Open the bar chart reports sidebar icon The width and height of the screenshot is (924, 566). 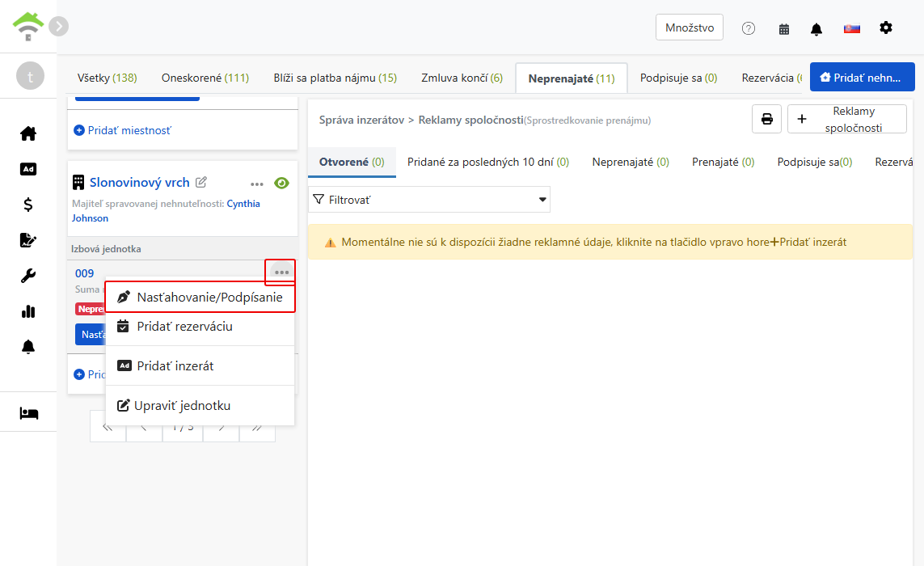point(28,311)
